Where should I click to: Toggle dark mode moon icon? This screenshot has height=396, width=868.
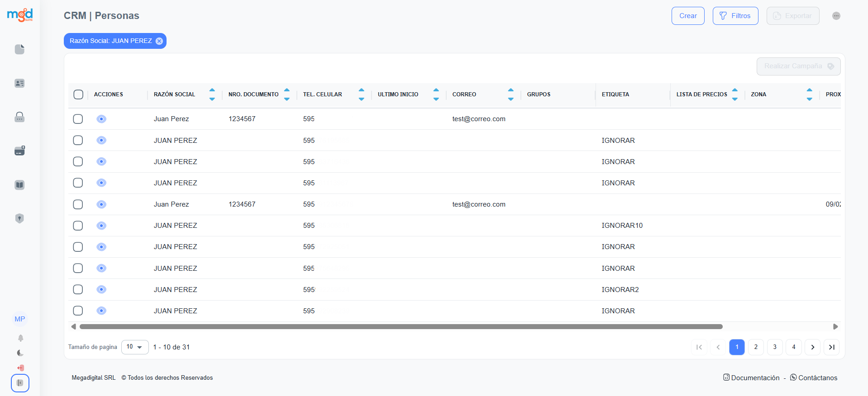20,353
